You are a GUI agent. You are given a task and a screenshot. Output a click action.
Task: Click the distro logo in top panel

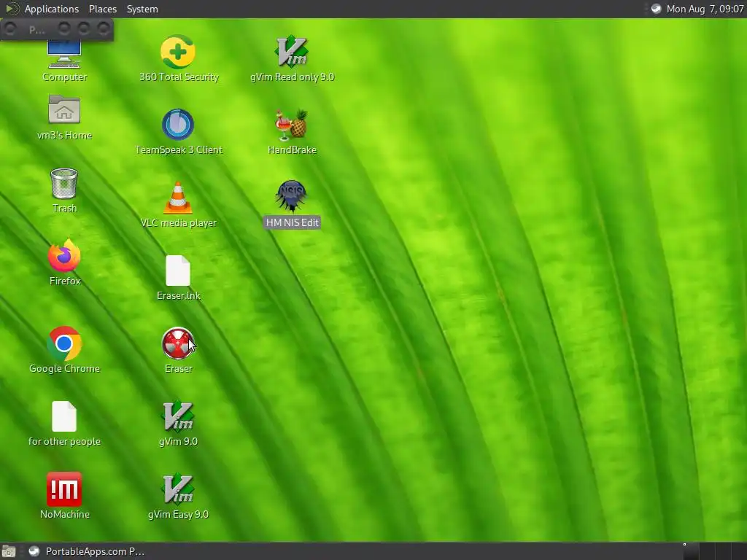tap(12, 9)
